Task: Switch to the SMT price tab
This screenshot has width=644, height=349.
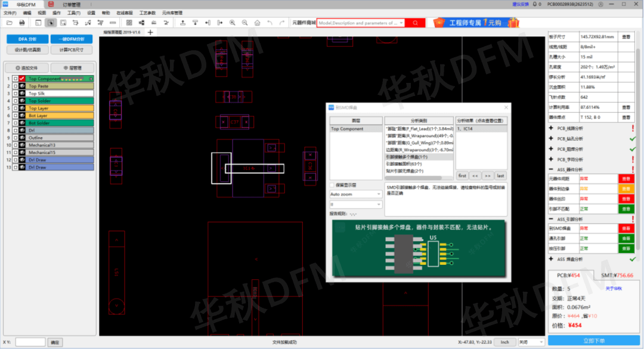Action: pyautogui.click(x=617, y=276)
